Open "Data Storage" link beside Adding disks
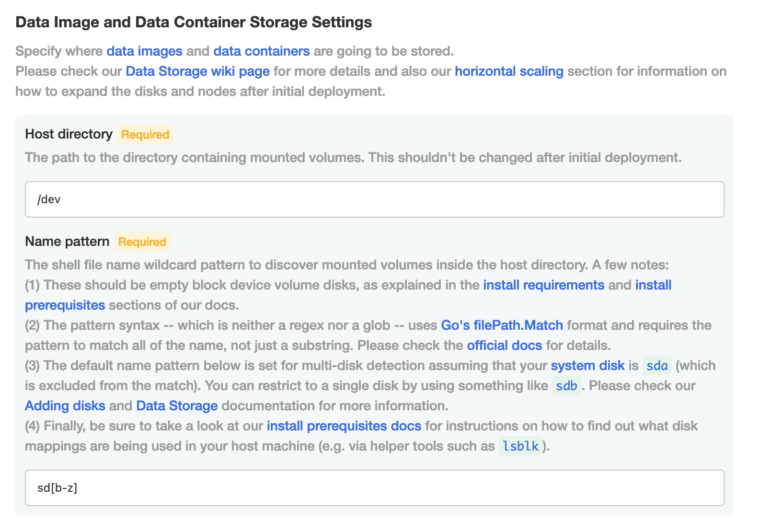 click(x=177, y=406)
